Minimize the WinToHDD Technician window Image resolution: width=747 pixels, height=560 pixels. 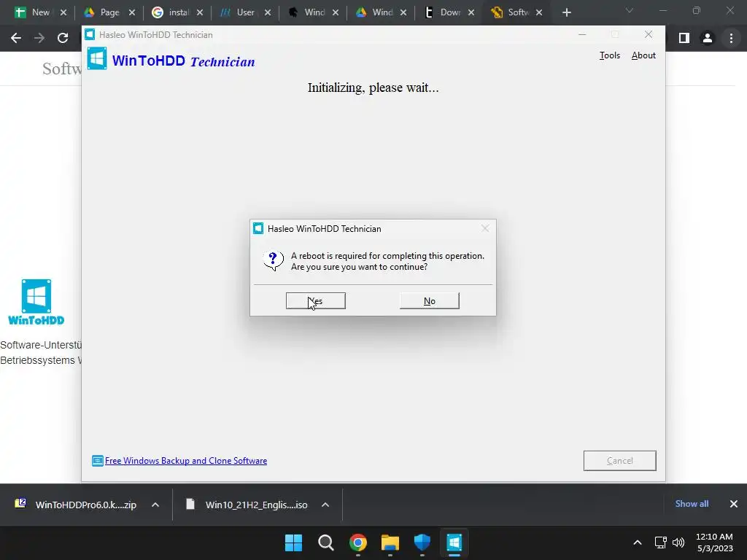pyautogui.click(x=582, y=34)
